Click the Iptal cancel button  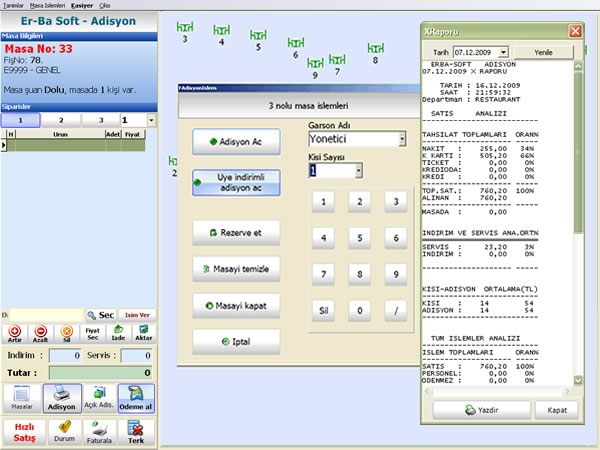pos(236,342)
